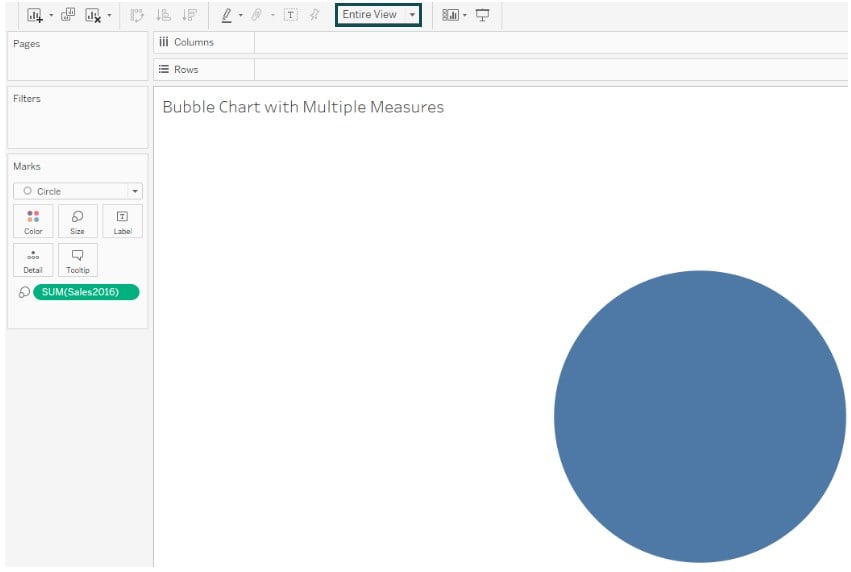Click the Presentation Mode icon

(482, 15)
